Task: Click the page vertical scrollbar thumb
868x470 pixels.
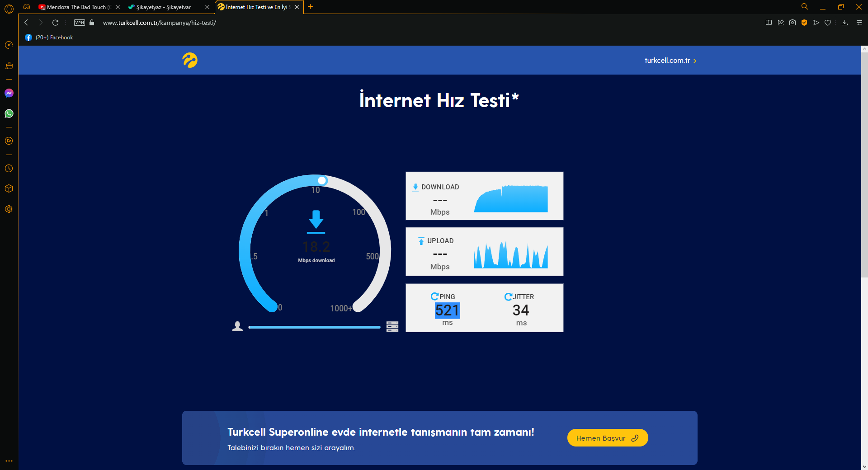Action: 864,164
